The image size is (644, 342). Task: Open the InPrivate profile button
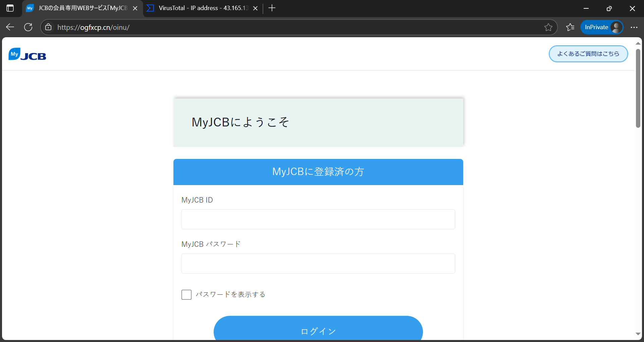602,27
